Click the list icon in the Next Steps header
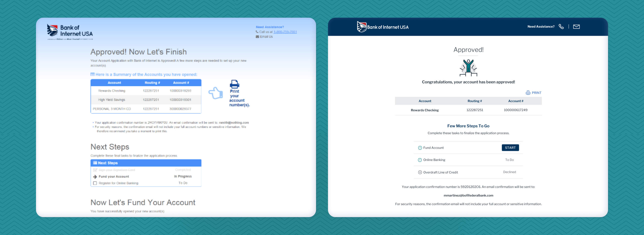 coord(95,163)
